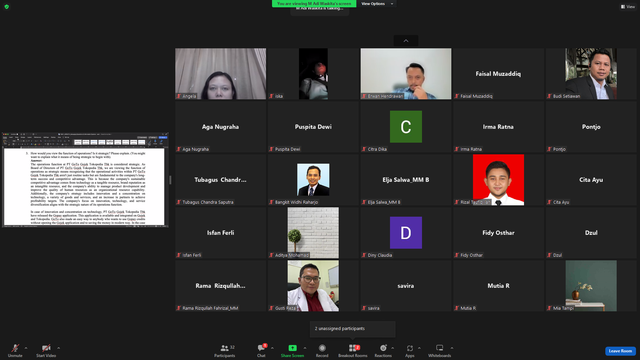
Task: Open video options caret next to Start Video
Action: pos(59,348)
